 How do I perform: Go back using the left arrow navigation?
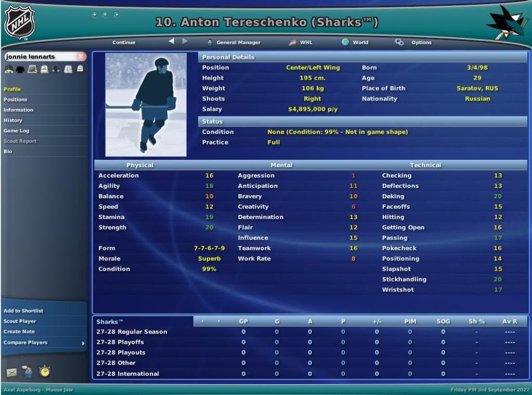point(171,42)
